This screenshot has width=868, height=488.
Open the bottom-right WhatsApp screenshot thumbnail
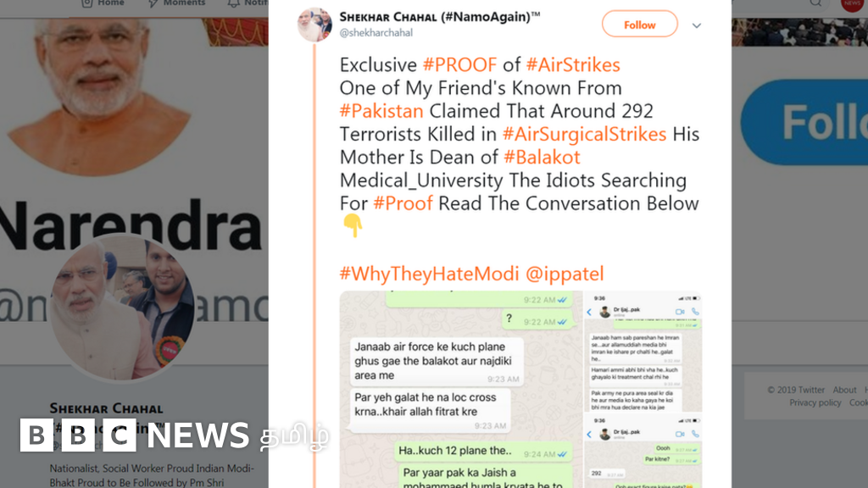tap(643, 451)
